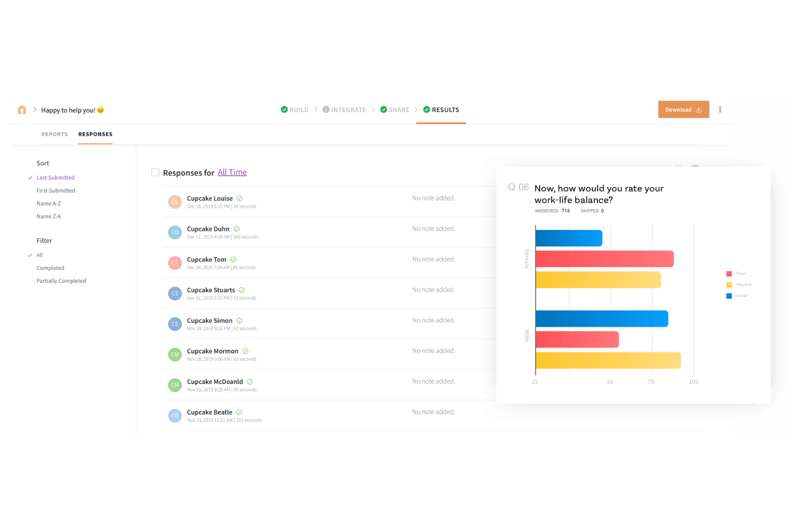Open the three-dot overflow menu
Screen dimensions: 798x532
720,109
